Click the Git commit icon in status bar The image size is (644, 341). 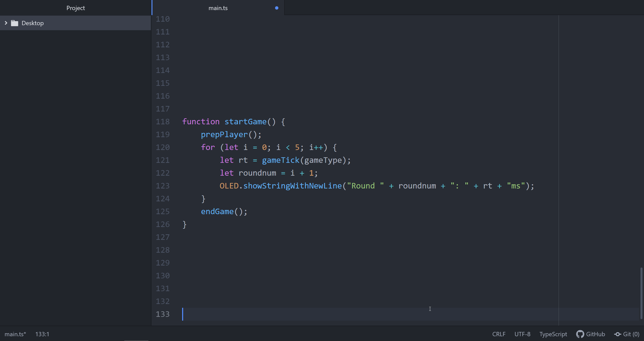[618, 334]
